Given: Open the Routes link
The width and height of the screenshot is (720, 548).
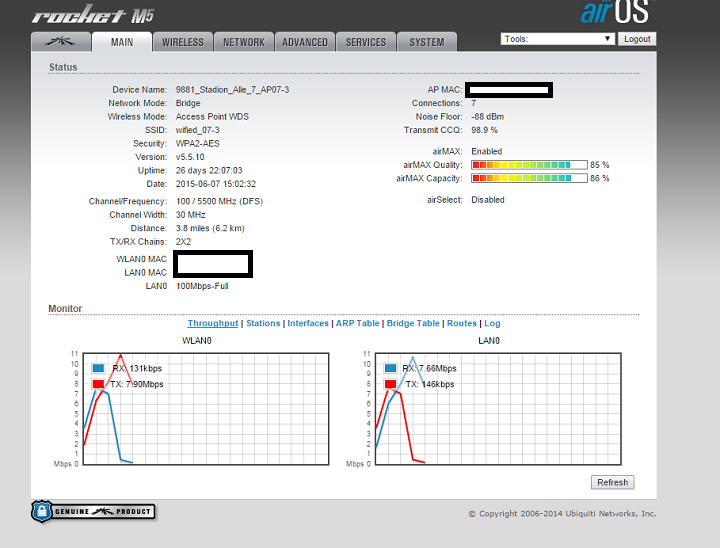Looking at the screenshot, I should tap(462, 323).
